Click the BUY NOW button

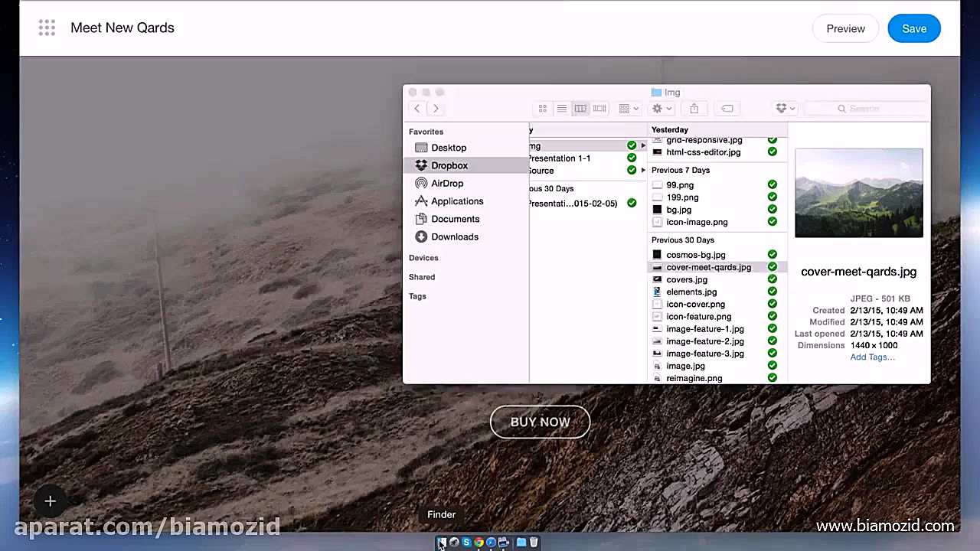point(540,422)
